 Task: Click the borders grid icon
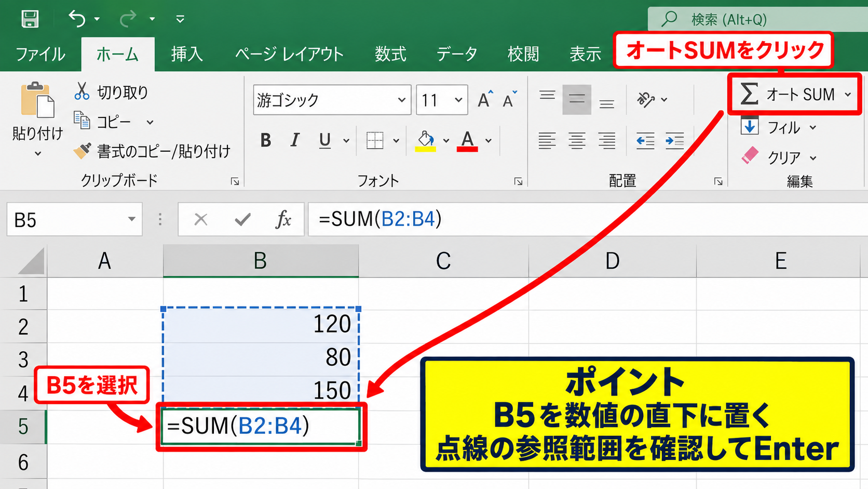click(375, 140)
